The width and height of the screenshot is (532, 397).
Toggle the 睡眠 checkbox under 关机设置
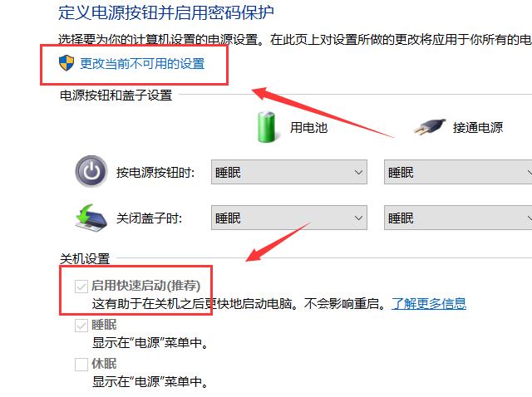(81, 326)
